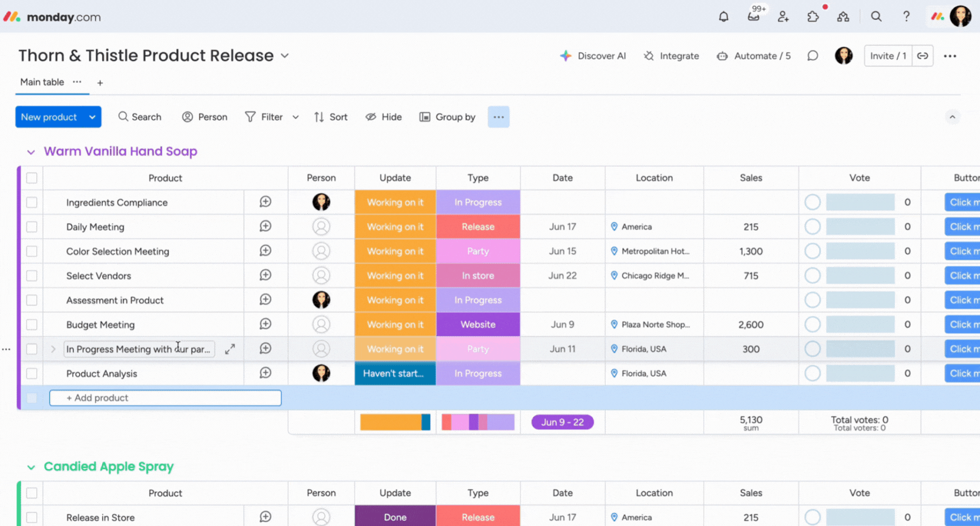Image resolution: width=980 pixels, height=526 pixels.
Task: Open Discover AI
Action: coord(593,56)
